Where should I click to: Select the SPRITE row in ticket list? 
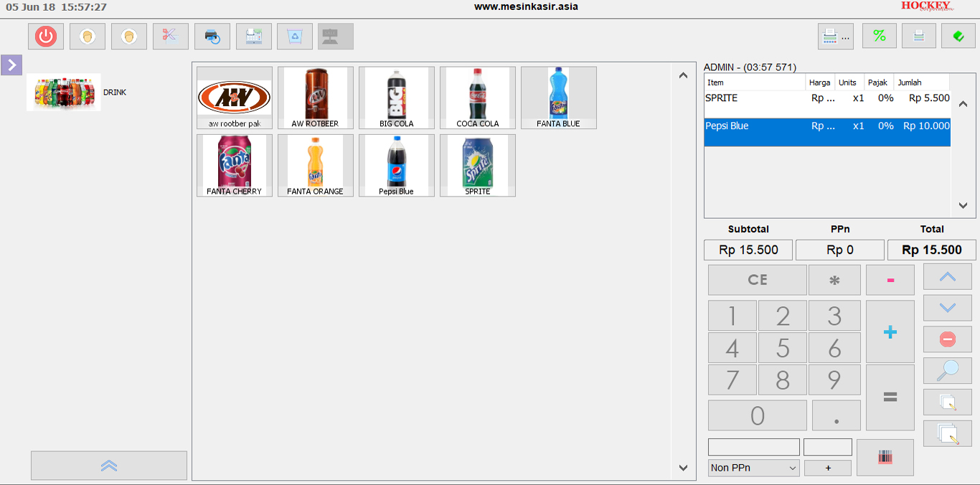point(827,104)
